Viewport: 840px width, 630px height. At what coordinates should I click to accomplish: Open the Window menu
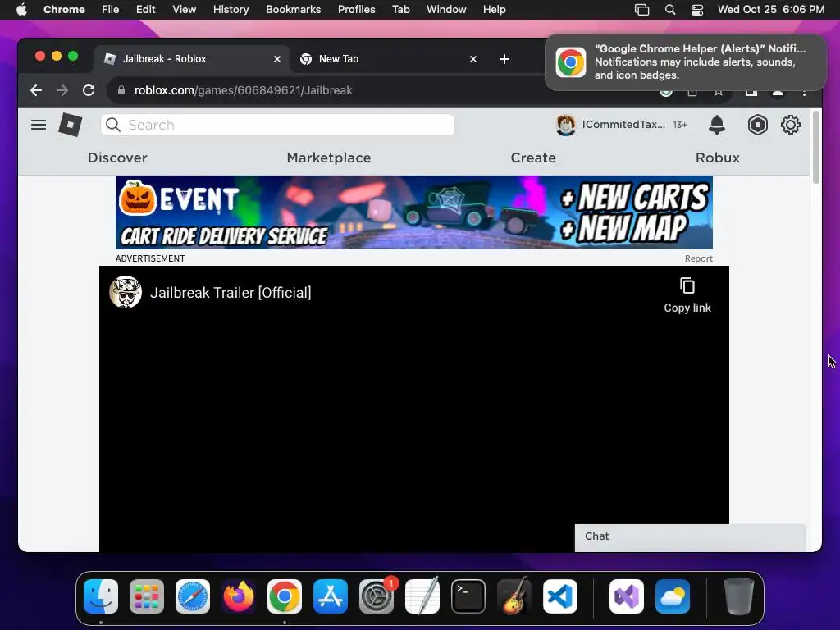[446, 10]
